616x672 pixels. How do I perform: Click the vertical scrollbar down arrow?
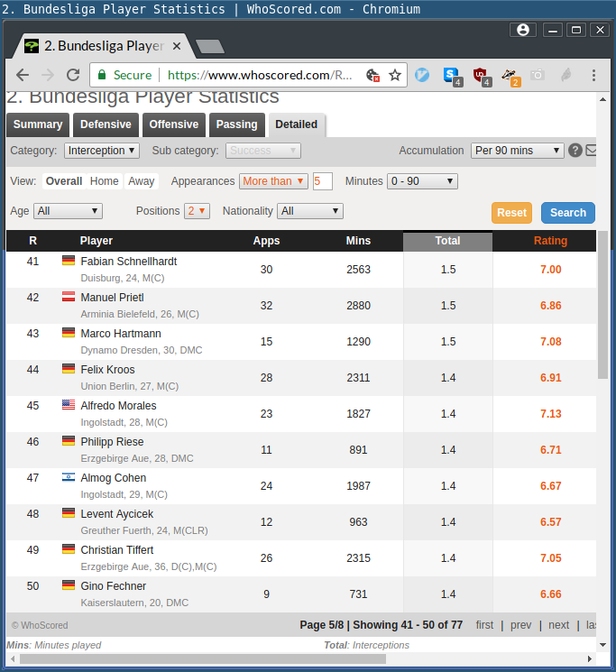(x=602, y=645)
